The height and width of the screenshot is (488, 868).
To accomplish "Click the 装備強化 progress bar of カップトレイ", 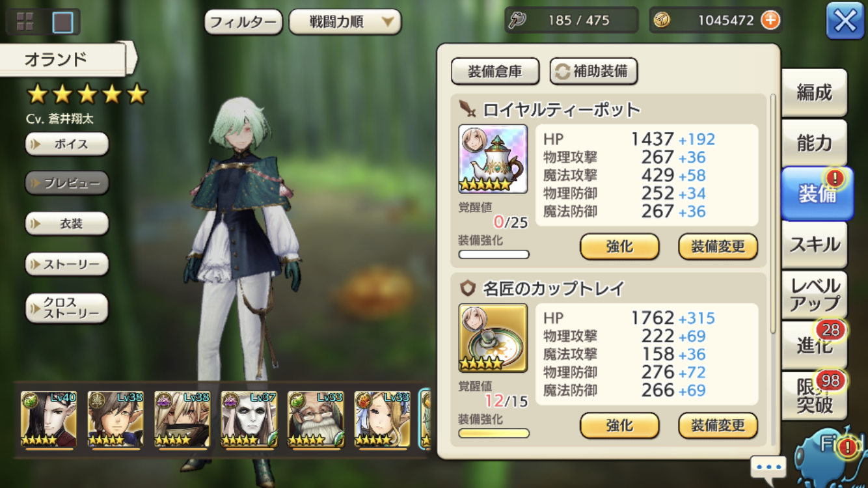I will pos(494,433).
